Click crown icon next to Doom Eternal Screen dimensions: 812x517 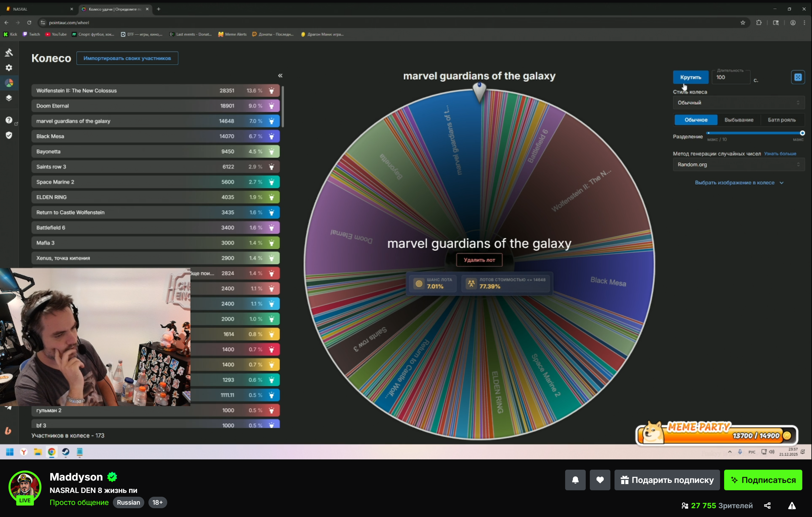272,106
